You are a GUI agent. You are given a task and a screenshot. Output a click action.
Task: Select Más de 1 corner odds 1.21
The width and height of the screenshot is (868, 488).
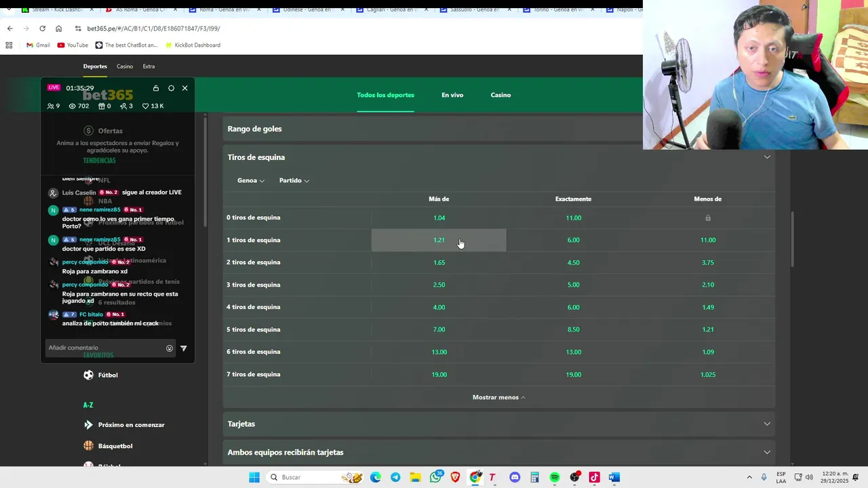click(x=439, y=240)
